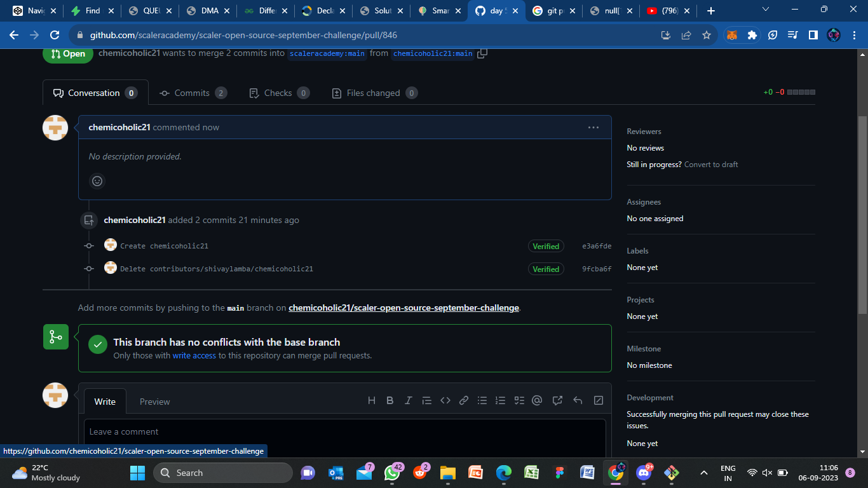Open the comment options kebab menu
This screenshot has width=868, height=488.
593,127
